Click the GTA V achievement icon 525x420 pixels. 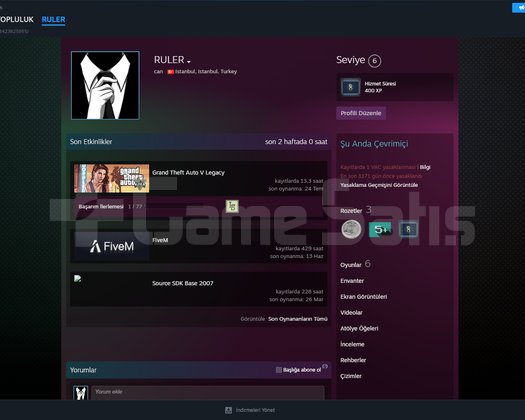click(x=232, y=206)
